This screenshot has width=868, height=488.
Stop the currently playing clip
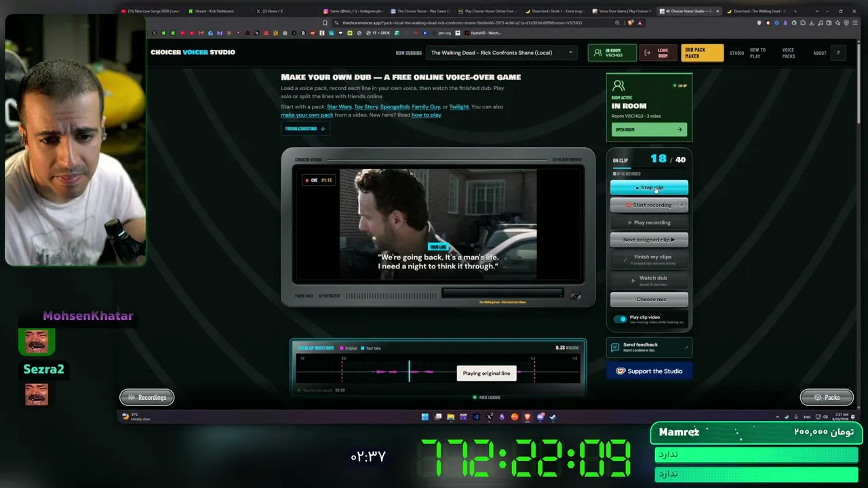coord(649,188)
